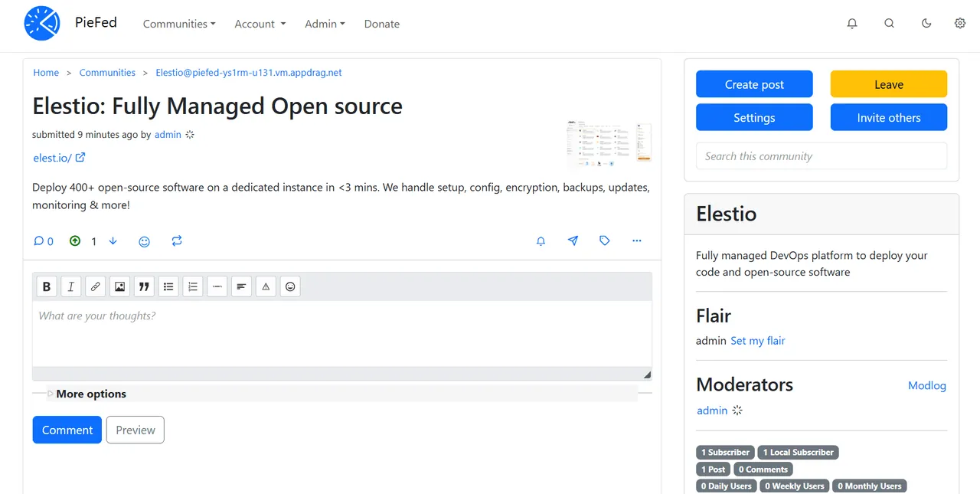
Task: Open the emoji picker in editor toolbar
Action: click(x=290, y=286)
